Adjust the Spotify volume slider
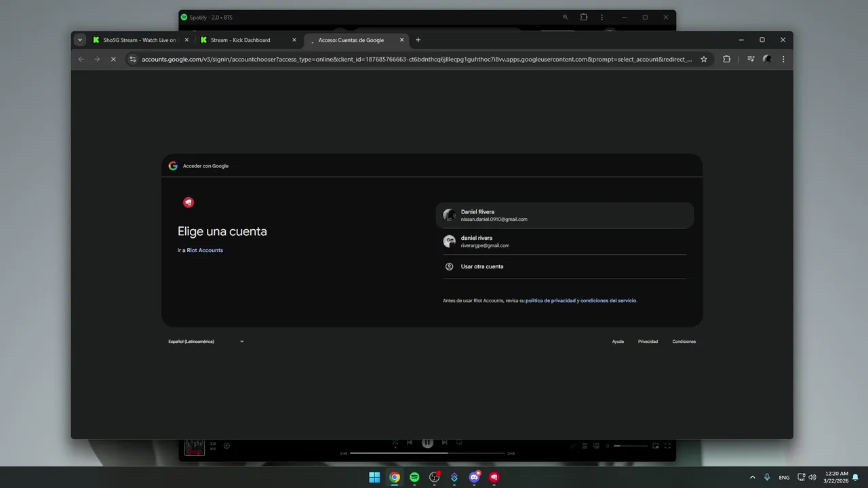The width and height of the screenshot is (868, 488). click(x=631, y=446)
